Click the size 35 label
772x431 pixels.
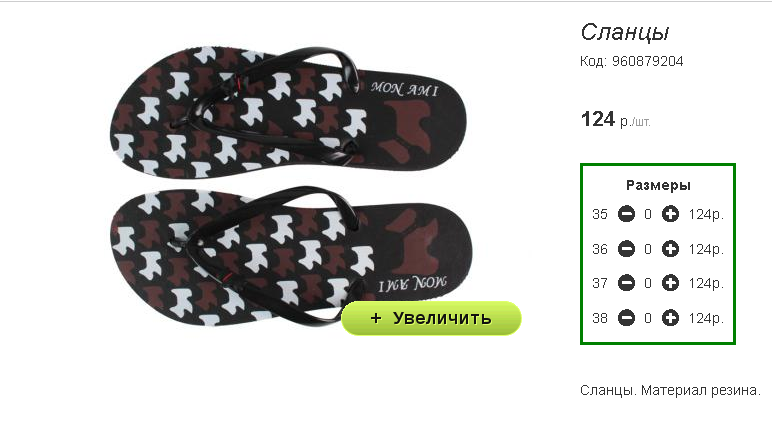(x=600, y=214)
